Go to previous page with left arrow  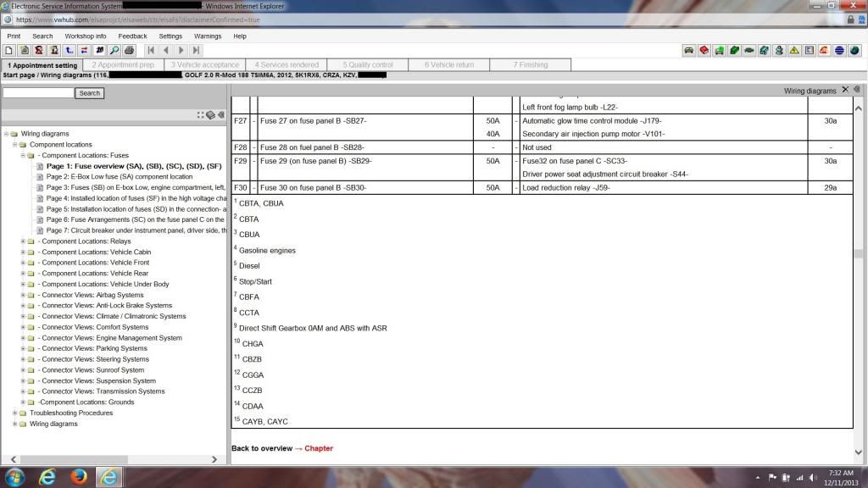coord(165,50)
